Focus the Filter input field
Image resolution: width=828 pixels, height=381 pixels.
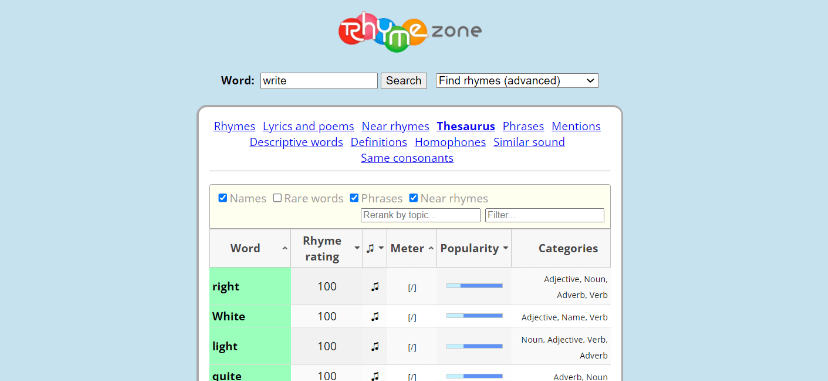545,215
